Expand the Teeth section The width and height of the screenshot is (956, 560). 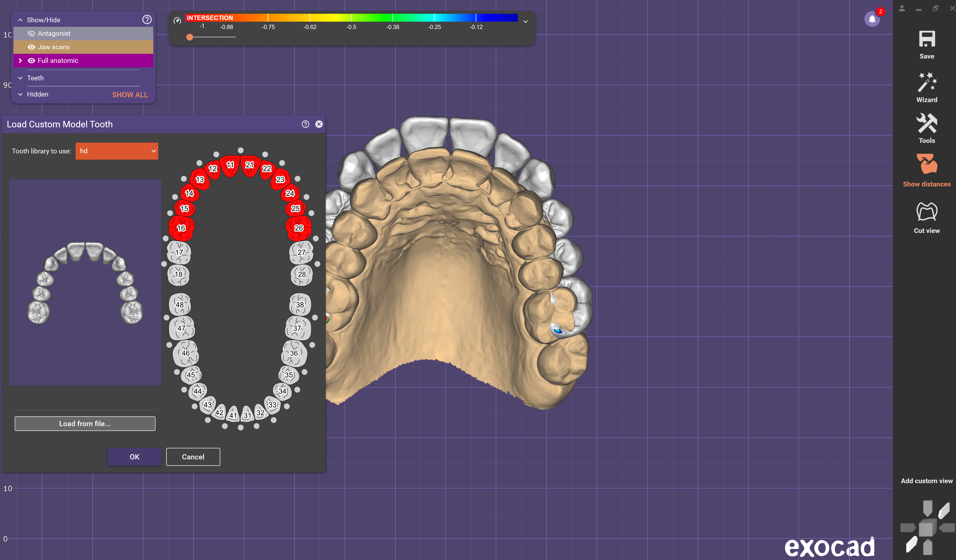(21, 78)
